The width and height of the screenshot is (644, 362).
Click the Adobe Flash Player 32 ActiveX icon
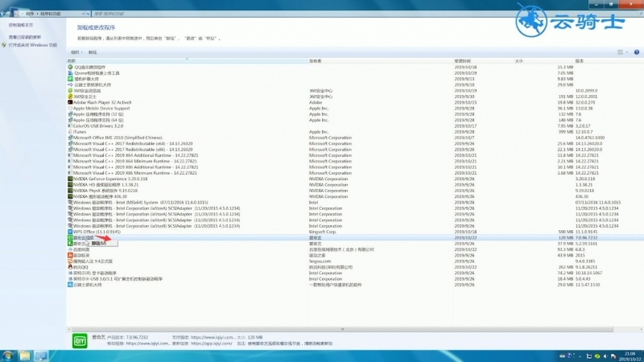70,102
